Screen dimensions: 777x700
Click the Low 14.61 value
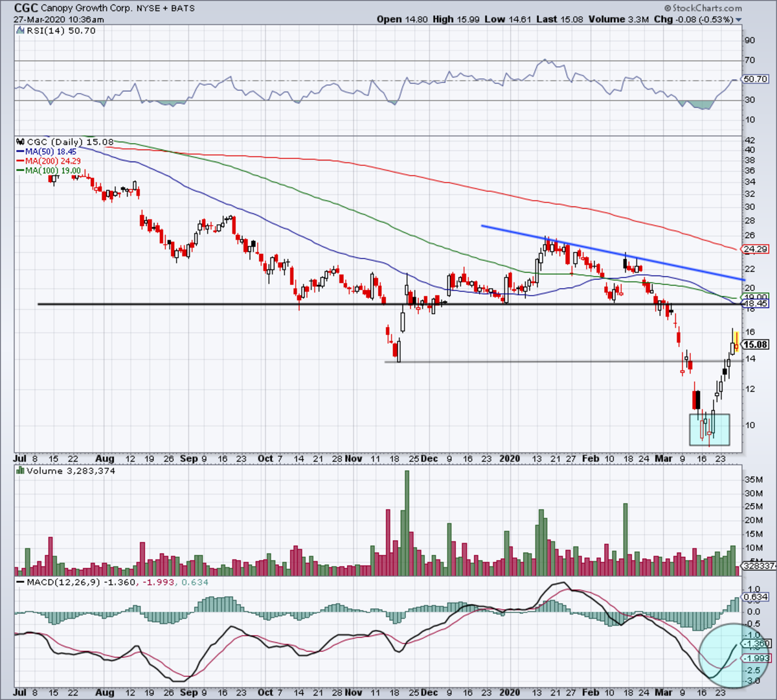509,19
